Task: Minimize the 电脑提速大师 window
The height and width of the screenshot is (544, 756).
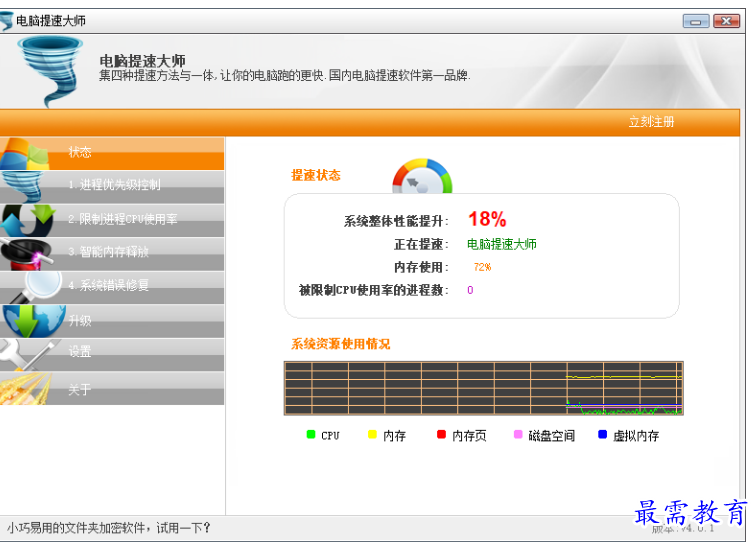Action: (696, 21)
